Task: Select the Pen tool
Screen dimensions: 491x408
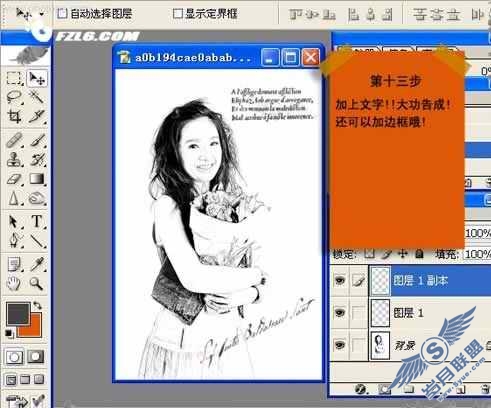Action: [14, 240]
